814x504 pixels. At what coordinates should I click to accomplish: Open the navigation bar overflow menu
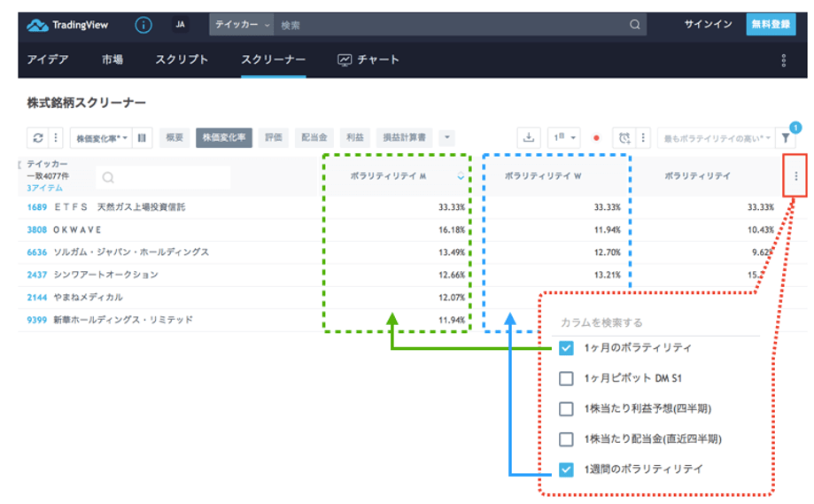click(x=783, y=60)
